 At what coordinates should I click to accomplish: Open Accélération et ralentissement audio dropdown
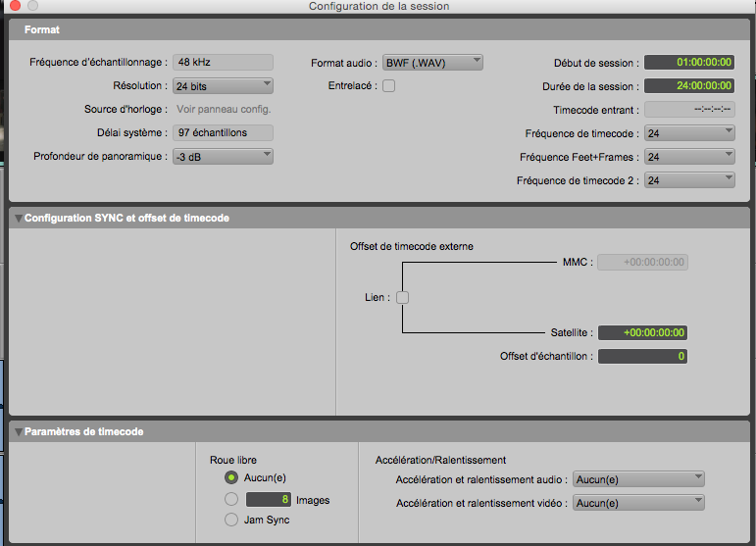[x=638, y=478]
